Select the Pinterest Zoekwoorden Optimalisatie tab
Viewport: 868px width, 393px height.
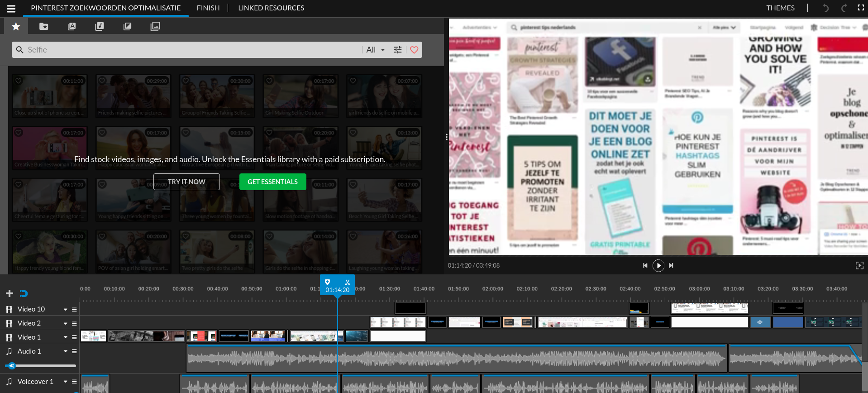click(106, 8)
